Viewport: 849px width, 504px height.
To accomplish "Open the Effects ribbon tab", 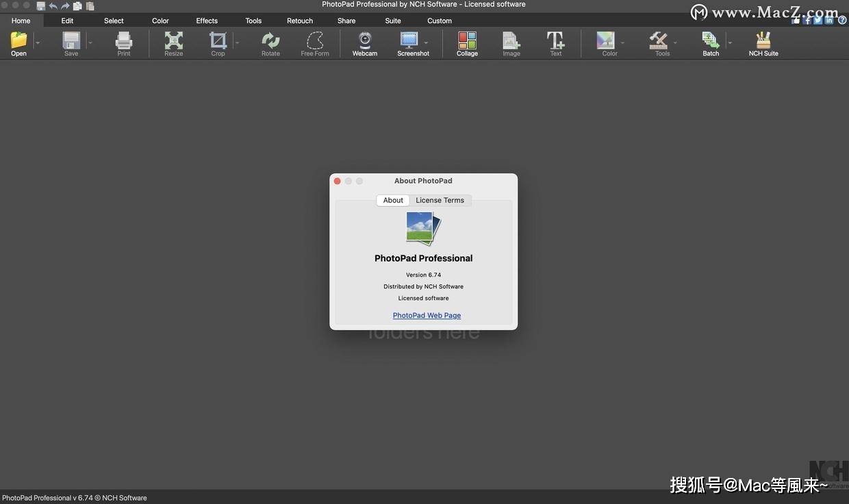I will pos(207,21).
